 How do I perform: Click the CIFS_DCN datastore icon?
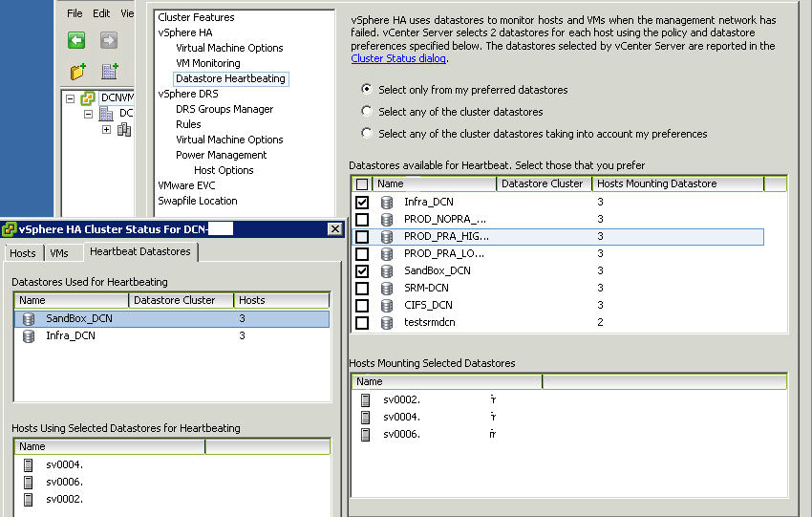pyautogui.click(x=387, y=305)
